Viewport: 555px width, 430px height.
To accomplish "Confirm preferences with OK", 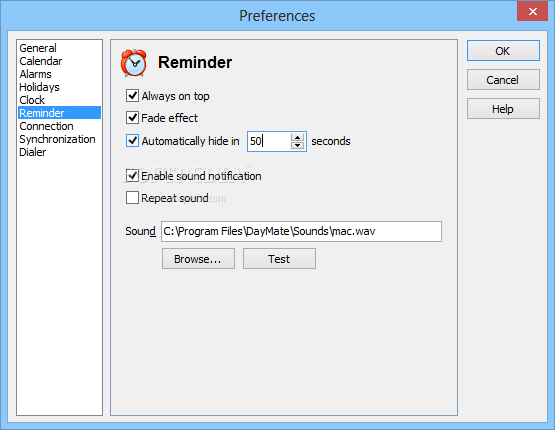I will click(503, 51).
